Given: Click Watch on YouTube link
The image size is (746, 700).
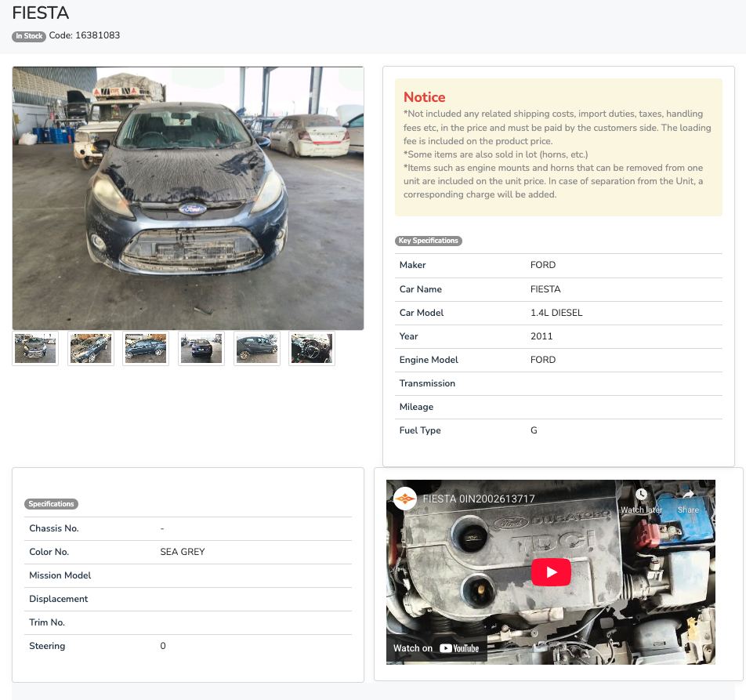Looking at the screenshot, I should coord(436,648).
